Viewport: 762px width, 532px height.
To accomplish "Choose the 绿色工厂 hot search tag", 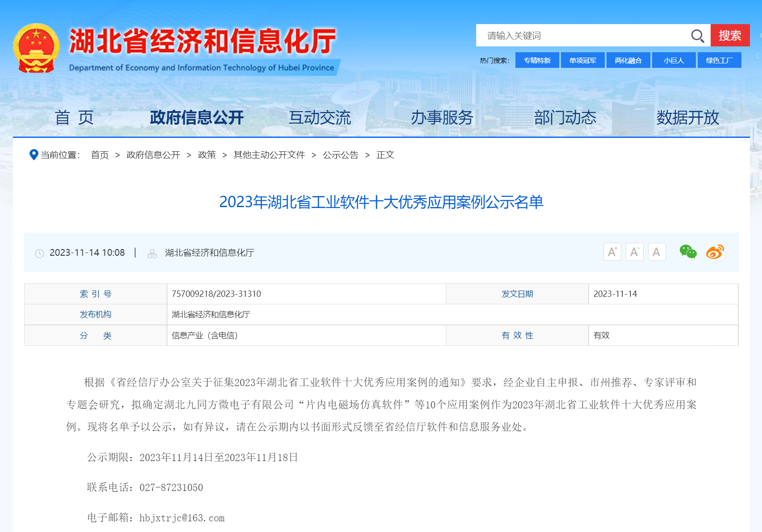I will coord(719,60).
